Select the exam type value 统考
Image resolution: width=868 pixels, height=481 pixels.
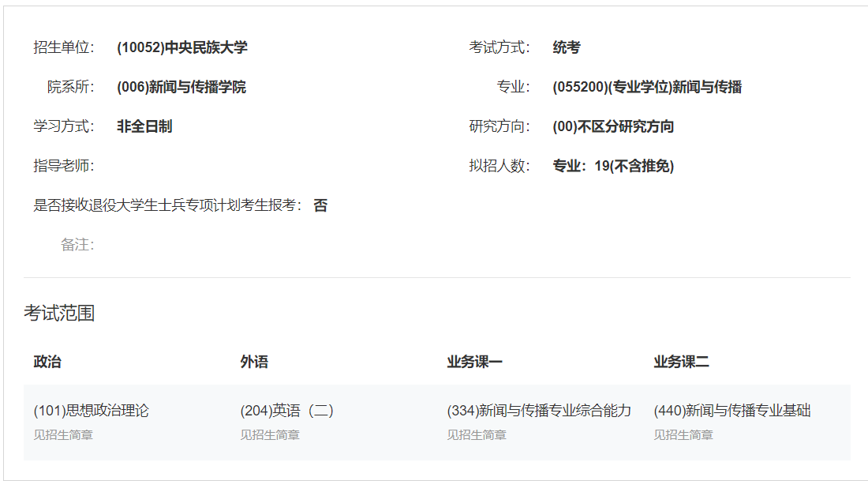pyautogui.click(x=567, y=47)
